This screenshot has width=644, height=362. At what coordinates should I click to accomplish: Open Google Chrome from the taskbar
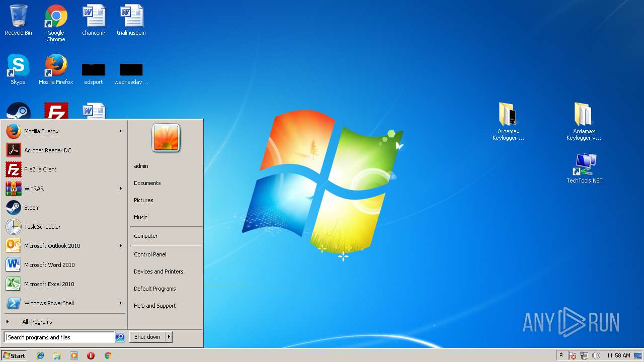108,355
